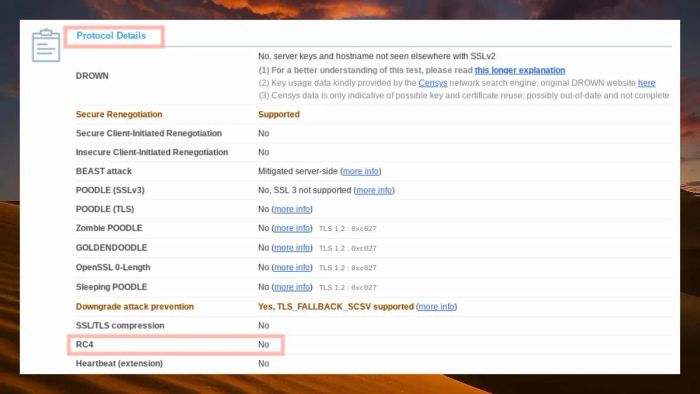The height and width of the screenshot is (394, 700).
Task: Open 'more info' link for Sleeping POODLE
Action: coord(292,287)
